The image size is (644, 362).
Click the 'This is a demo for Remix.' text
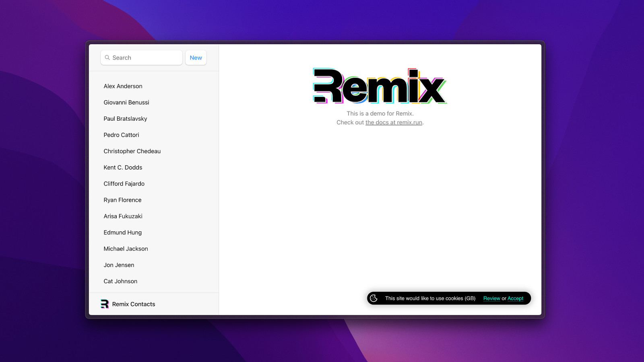pyautogui.click(x=380, y=113)
